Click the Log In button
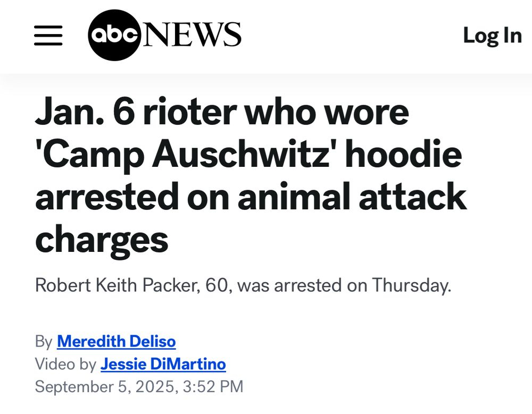This screenshot has height=414, width=532. 492,36
